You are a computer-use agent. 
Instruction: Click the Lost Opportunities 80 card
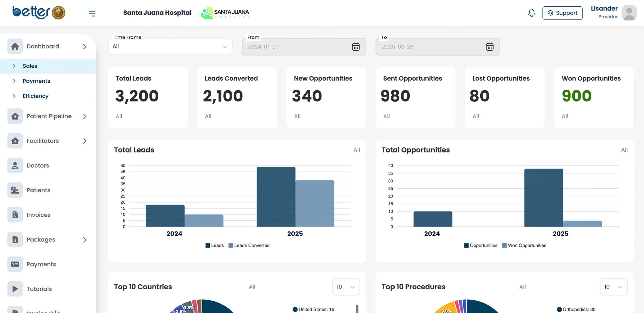[505, 97]
